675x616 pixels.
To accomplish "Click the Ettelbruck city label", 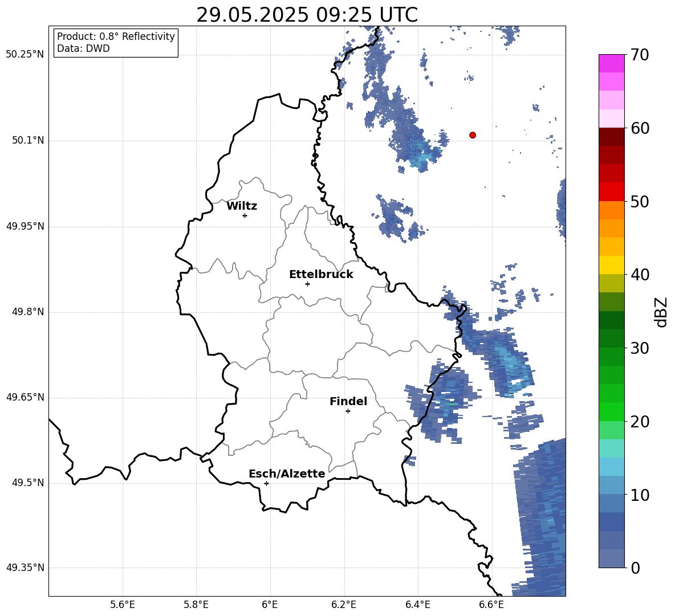I will coord(321,275).
